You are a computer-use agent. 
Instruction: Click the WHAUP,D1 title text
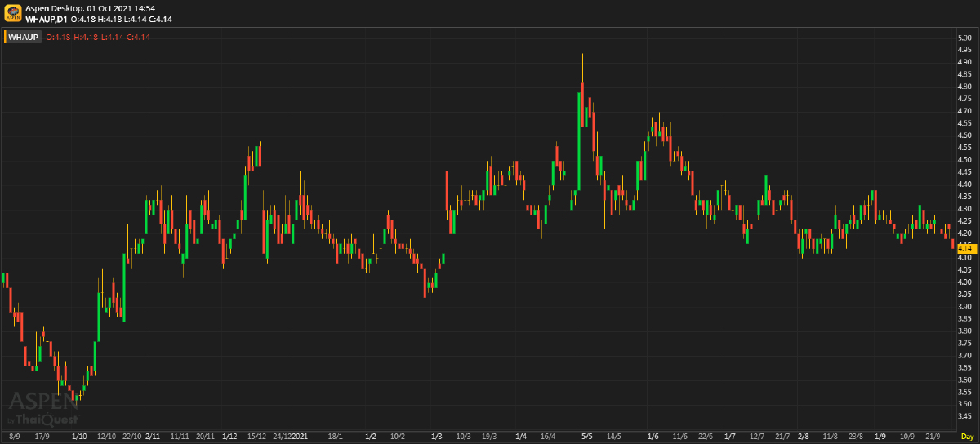pyautogui.click(x=47, y=18)
